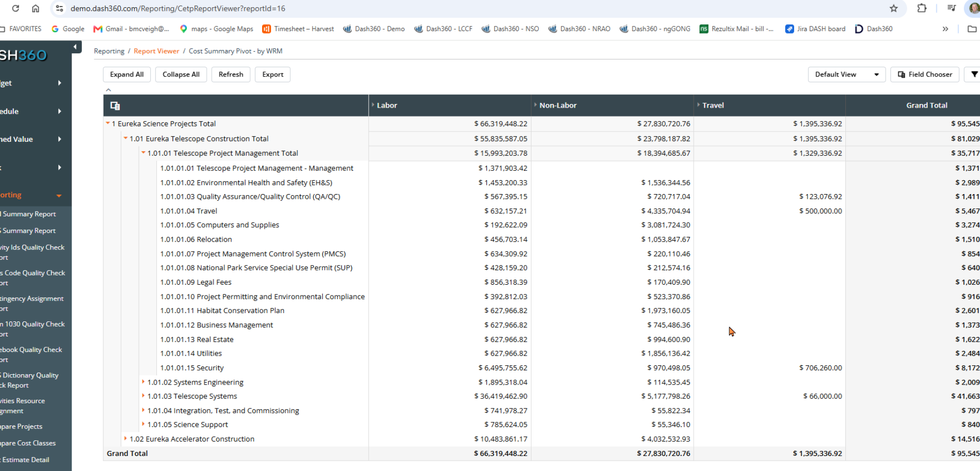Select 1.01.01.09 Legal Fees row label
The height and width of the screenshot is (471, 980).
[196, 282]
